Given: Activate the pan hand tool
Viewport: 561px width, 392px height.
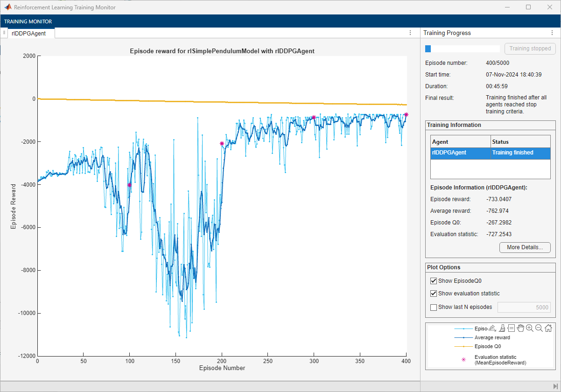Looking at the screenshot, I should [520, 328].
